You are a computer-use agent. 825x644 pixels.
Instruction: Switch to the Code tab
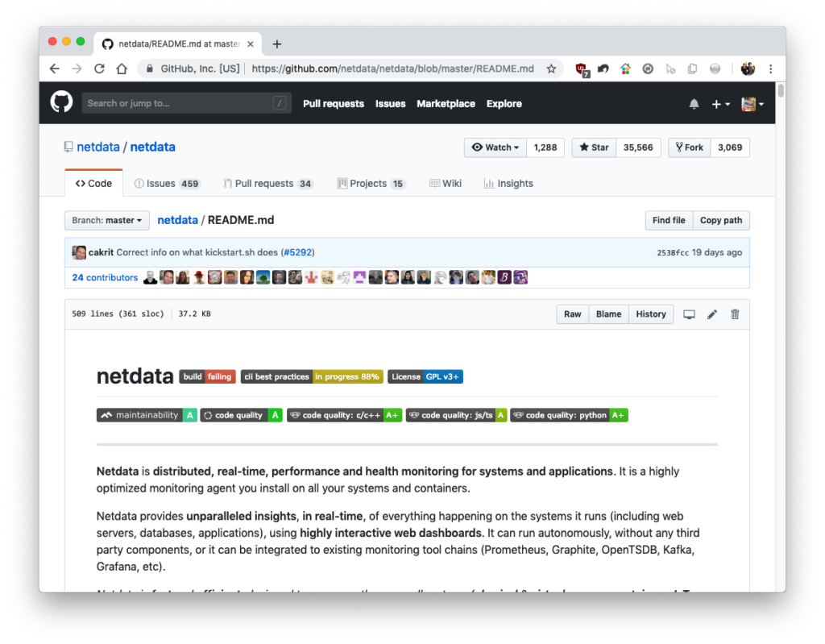[93, 183]
